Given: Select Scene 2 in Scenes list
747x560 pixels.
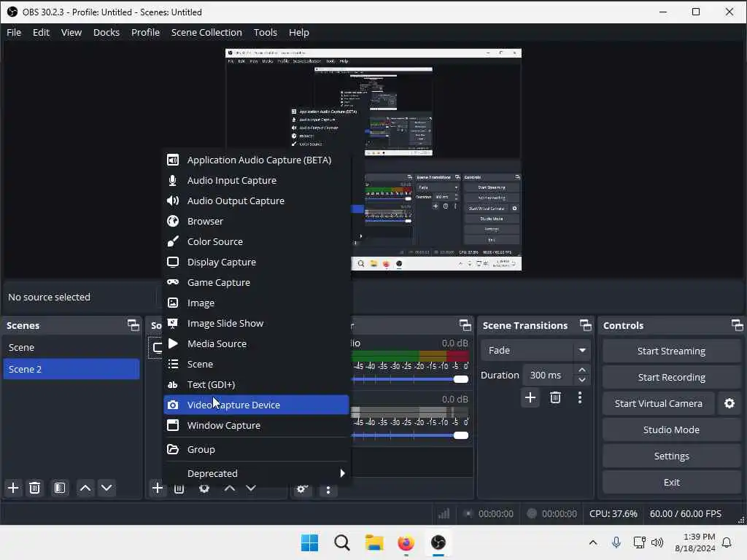Looking at the screenshot, I should [x=71, y=369].
